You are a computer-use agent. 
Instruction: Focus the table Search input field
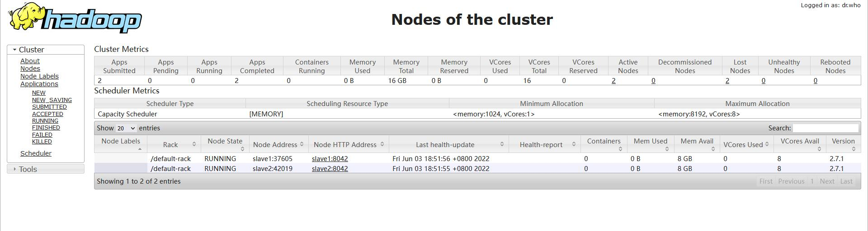pos(826,128)
